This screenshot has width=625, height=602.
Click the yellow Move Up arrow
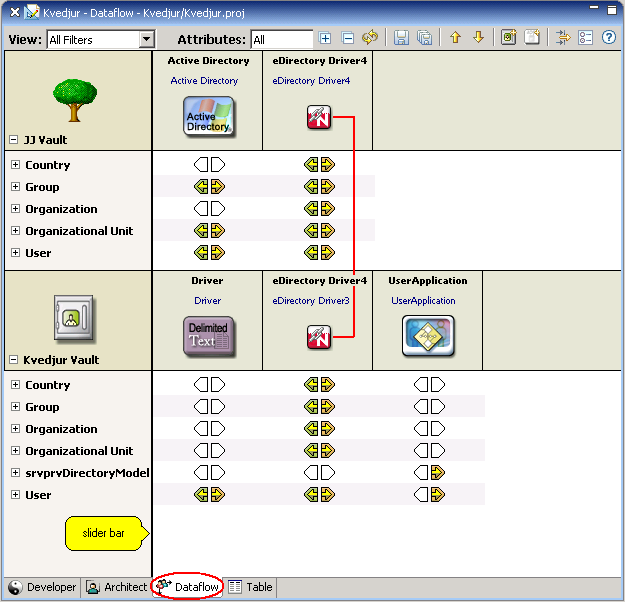tap(455, 38)
